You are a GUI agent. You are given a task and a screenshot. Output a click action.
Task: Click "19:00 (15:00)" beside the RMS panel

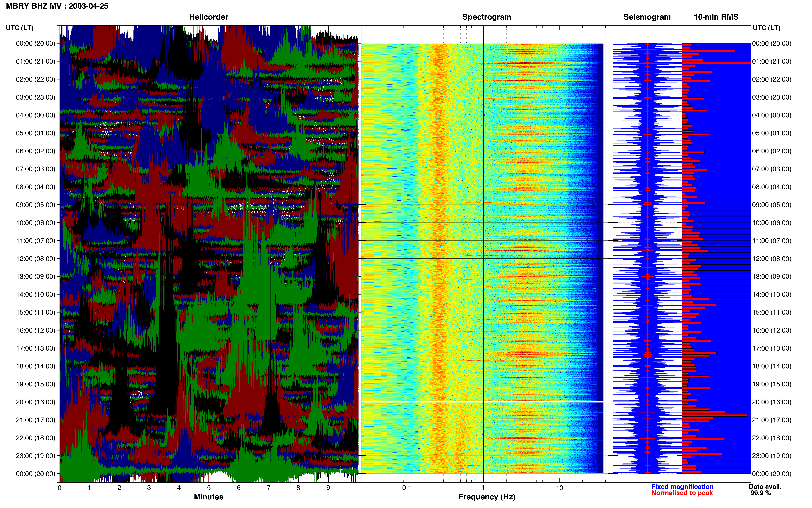pos(772,384)
